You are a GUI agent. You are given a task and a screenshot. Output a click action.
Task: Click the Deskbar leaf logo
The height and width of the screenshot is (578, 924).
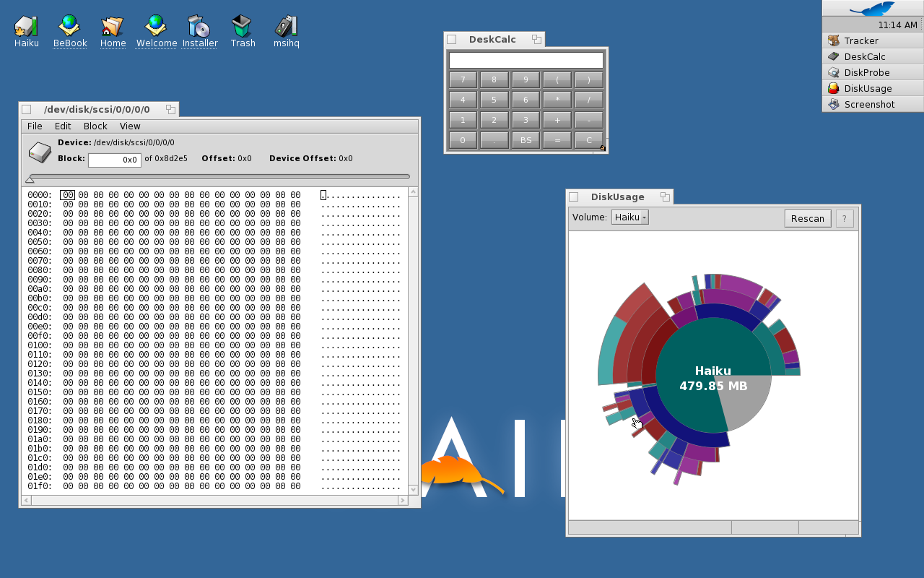pyautogui.click(x=873, y=9)
